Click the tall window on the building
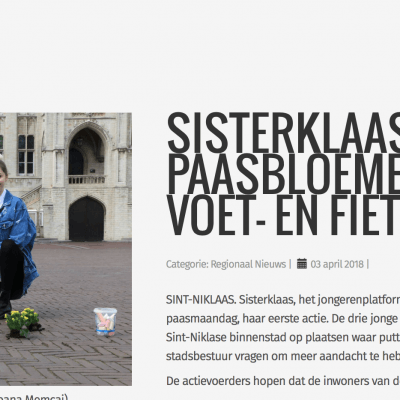Screen dimensions: 400x400 (x=26, y=154)
